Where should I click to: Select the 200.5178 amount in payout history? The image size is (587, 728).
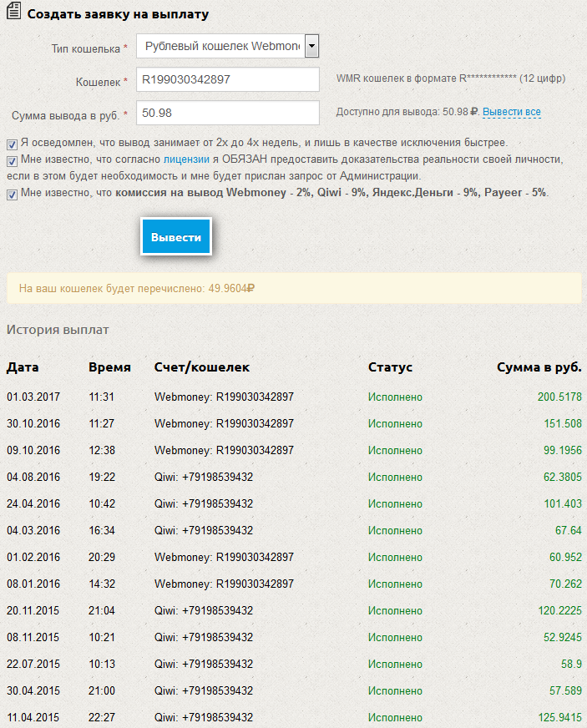click(559, 397)
